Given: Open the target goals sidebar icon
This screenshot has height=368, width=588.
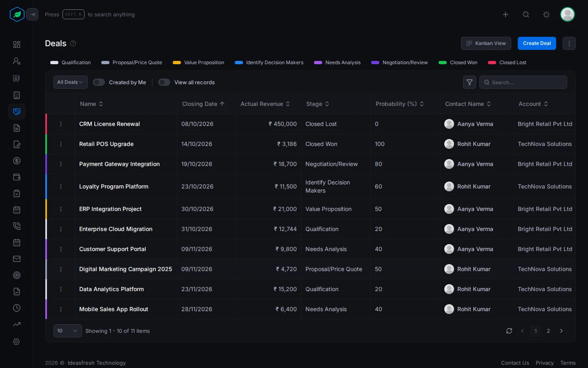Looking at the screenshot, I should click(17, 275).
